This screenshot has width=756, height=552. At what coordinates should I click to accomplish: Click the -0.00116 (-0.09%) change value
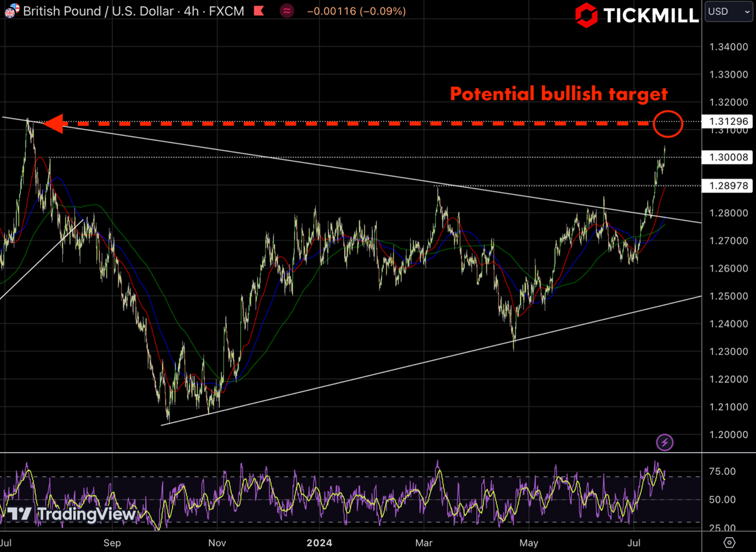pyautogui.click(x=356, y=11)
